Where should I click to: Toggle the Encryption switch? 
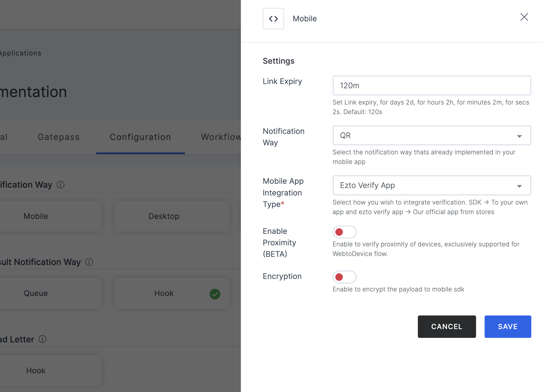[x=344, y=277]
